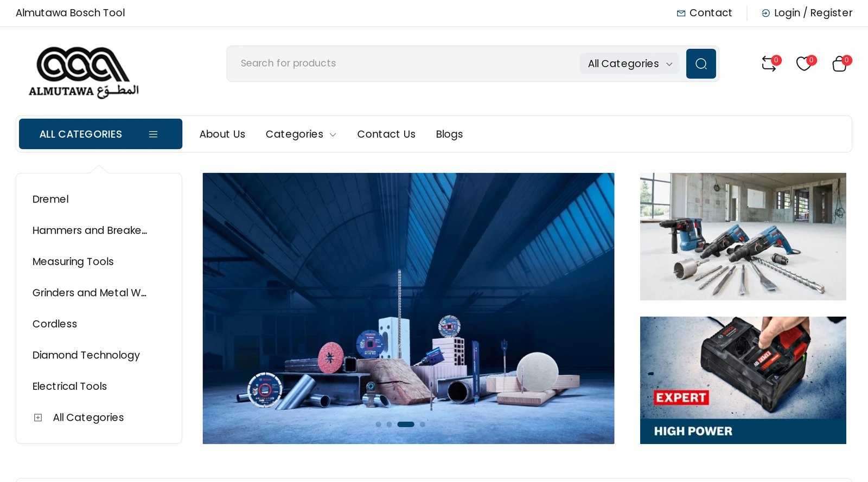This screenshot has height=482, width=868.
Task: Open the All Categories search dropdown
Action: click(629, 63)
